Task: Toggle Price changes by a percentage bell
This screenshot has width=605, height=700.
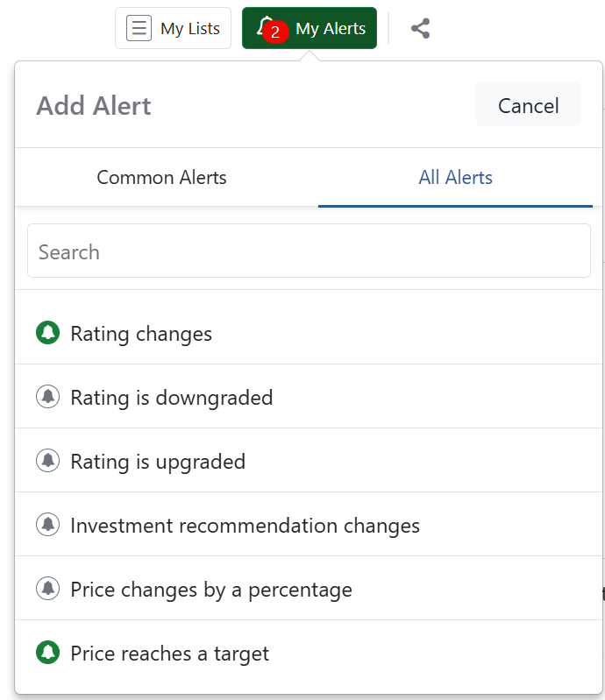Action: coord(48,589)
